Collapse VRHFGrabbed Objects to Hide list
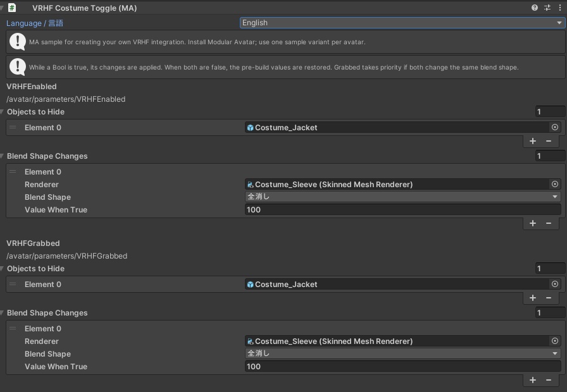The image size is (567, 392). pos(2,269)
